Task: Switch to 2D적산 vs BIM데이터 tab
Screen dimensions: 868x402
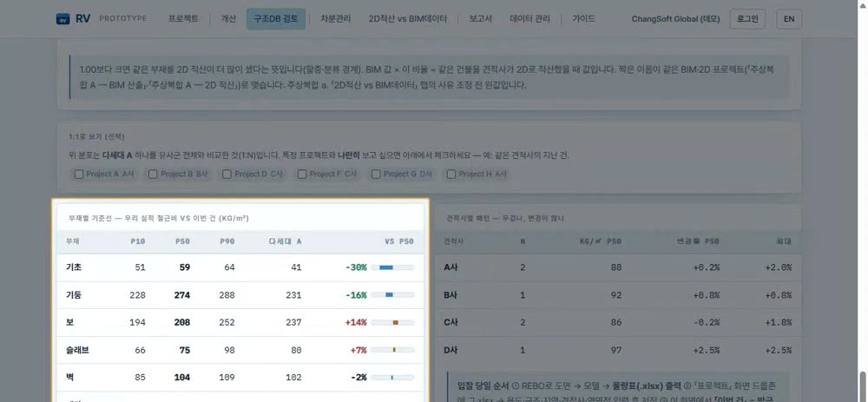Action: click(x=407, y=19)
